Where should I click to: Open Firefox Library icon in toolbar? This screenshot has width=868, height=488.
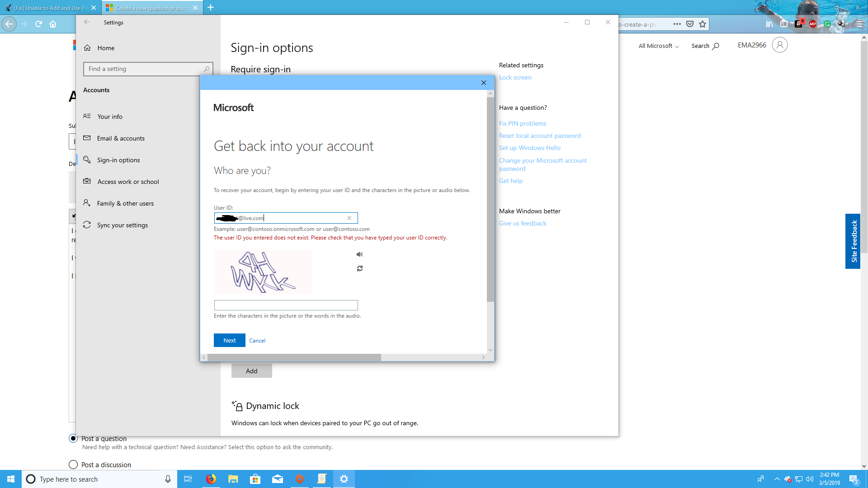[769, 24]
